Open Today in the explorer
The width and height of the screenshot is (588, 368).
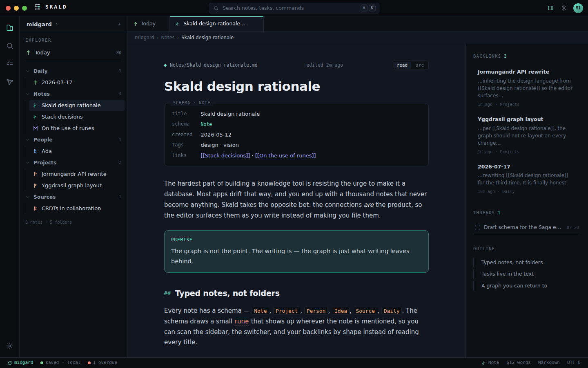[73, 53]
